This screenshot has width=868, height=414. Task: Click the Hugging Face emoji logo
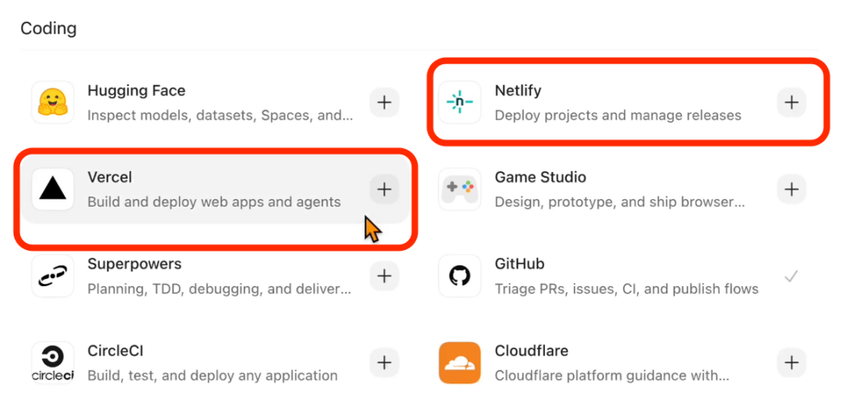[52, 102]
